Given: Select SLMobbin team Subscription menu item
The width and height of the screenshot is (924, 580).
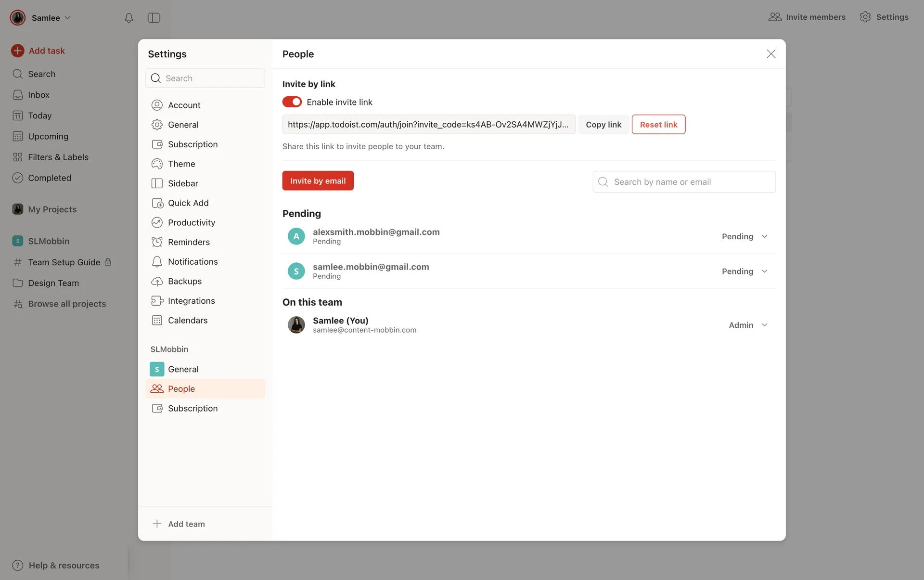Looking at the screenshot, I should 192,408.
